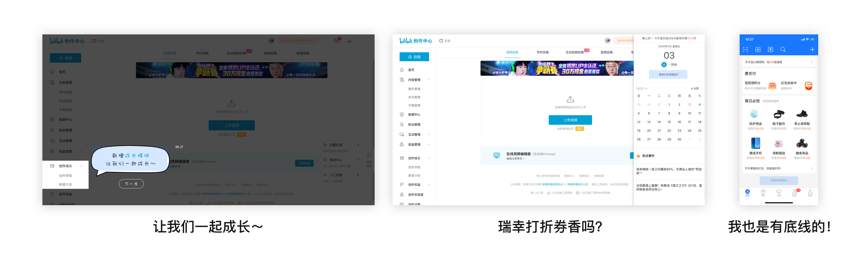Switch to 音频投稿 tab in middle screenshot
The image size is (868, 264).
[x=607, y=52]
